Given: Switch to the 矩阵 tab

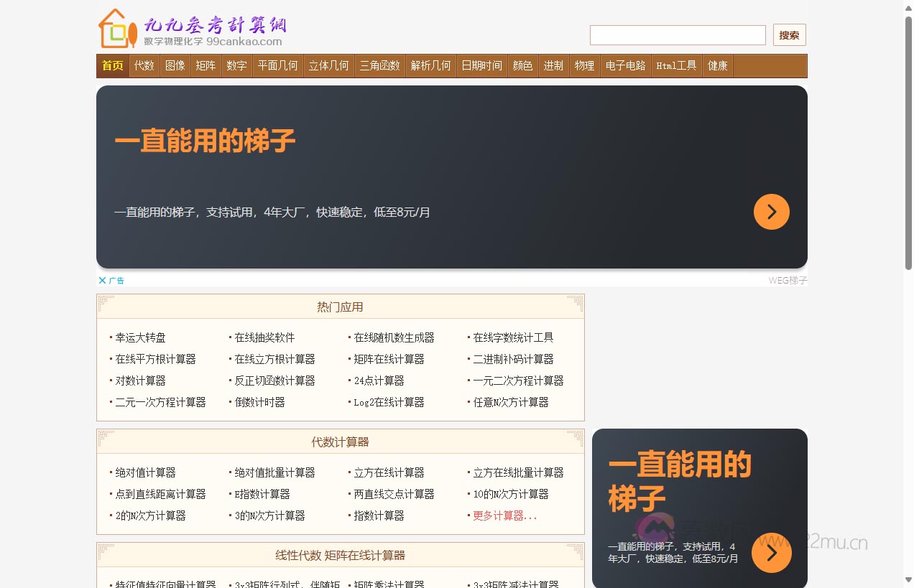Looking at the screenshot, I should (x=206, y=65).
